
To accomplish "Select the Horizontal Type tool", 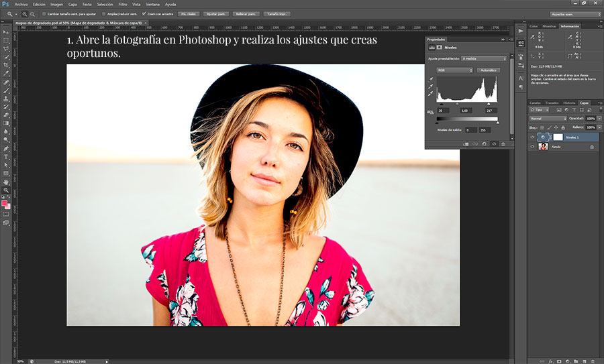I will (6, 156).
